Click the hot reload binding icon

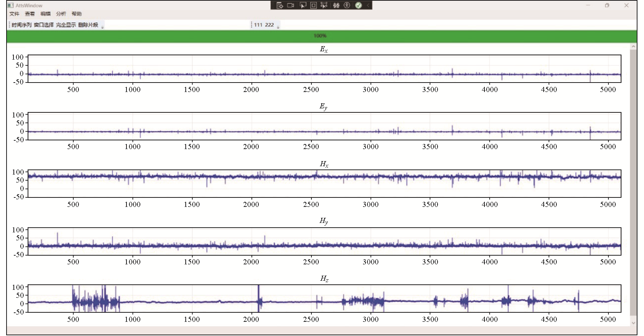point(336,5)
